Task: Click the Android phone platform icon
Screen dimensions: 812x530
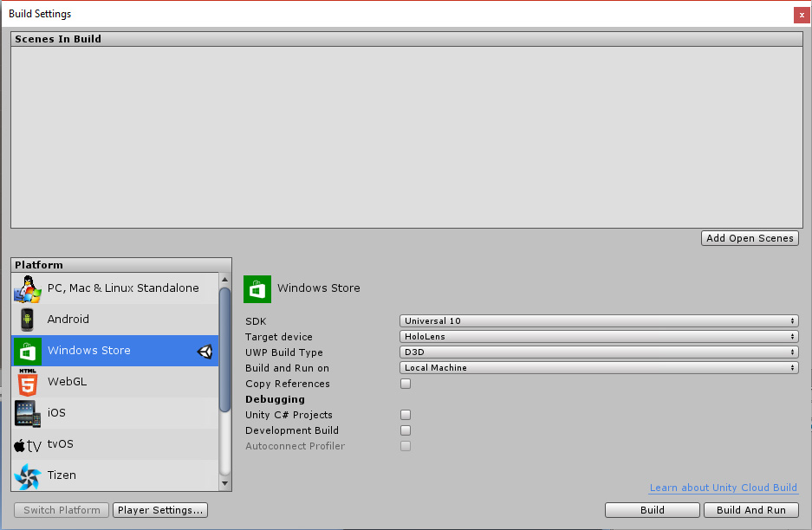Action: pos(28,320)
